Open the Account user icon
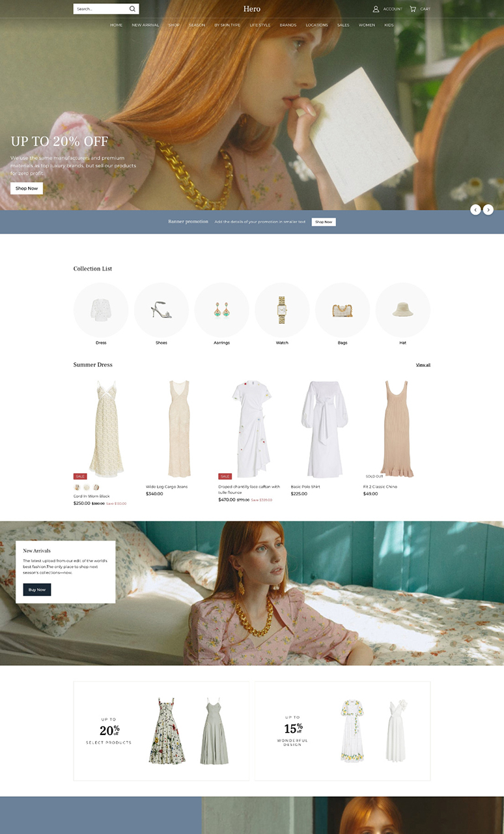This screenshot has width=504, height=834. (x=376, y=9)
